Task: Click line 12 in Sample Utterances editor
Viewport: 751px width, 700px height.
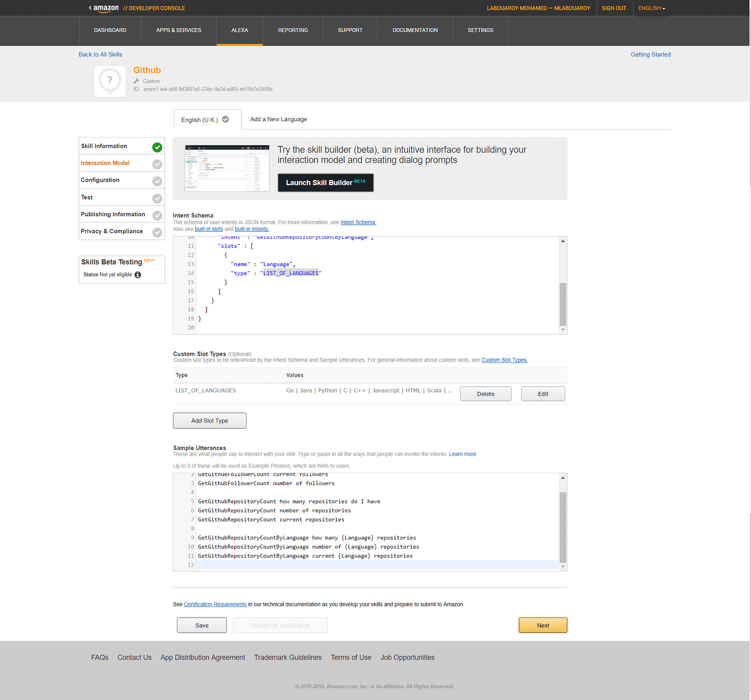Action: click(377, 565)
